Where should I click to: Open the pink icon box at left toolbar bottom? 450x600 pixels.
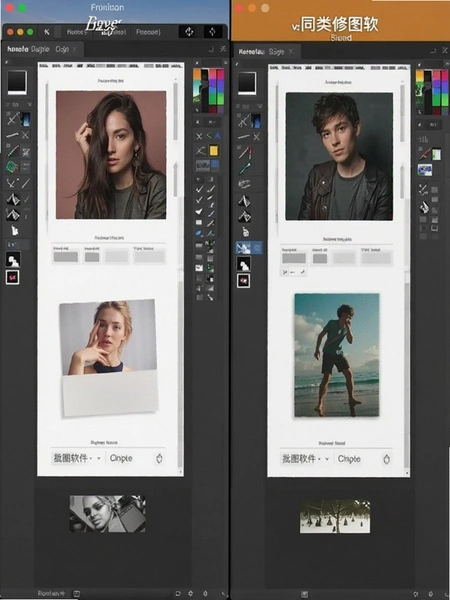[12, 277]
